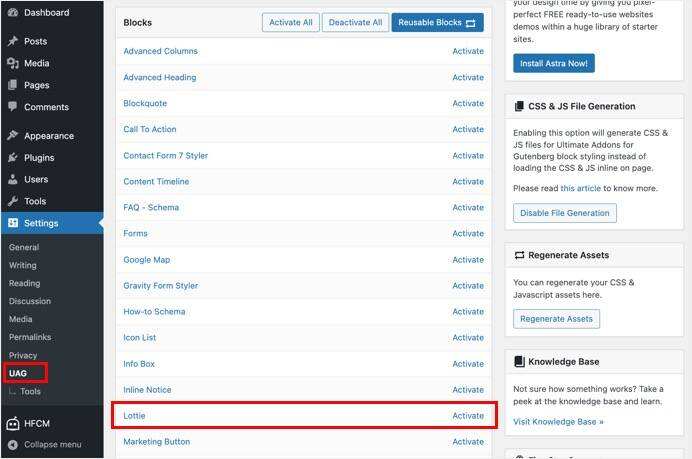The width and height of the screenshot is (692, 459).
Task: Open the Google Map name link
Action: tap(147, 260)
